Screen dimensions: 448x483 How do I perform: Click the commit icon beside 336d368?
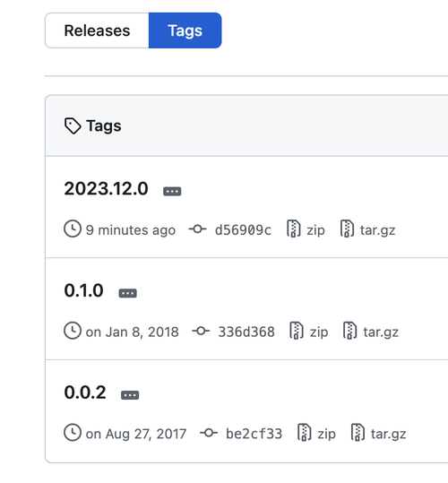pos(201,332)
